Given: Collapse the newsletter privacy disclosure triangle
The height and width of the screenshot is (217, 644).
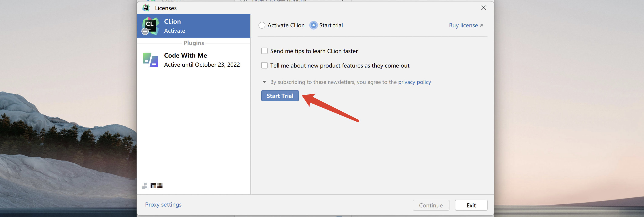Looking at the screenshot, I should [x=264, y=82].
